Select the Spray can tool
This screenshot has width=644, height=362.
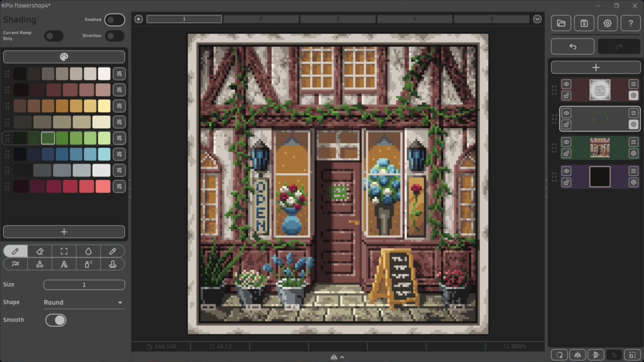click(88, 264)
